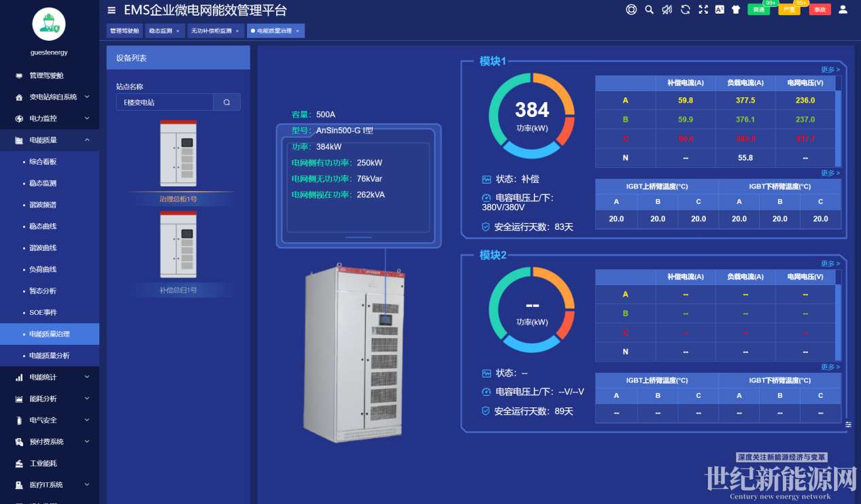Image resolution: width=861 pixels, height=504 pixels.
Task: Click the 模块1 capacitor voltage gauge icon
Action: click(486, 198)
